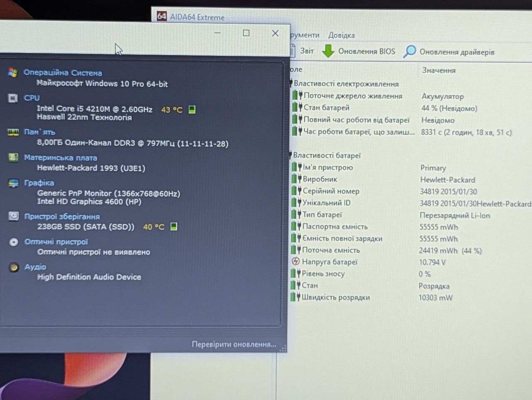Click the Перевірити оновлення... link in Speccy
The height and width of the screenshot is (400, 532).
click(x=234, y=344)
